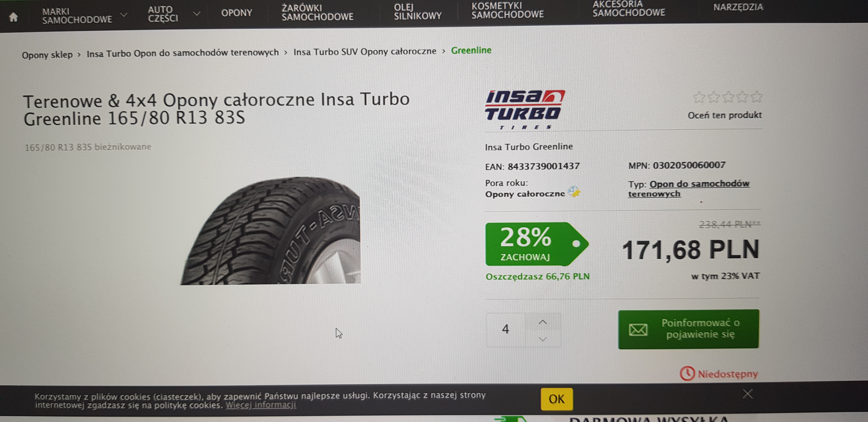The height and width of the screenshot is (422, 868).
Task: Close the cookie notice with X
Action: 747,394
